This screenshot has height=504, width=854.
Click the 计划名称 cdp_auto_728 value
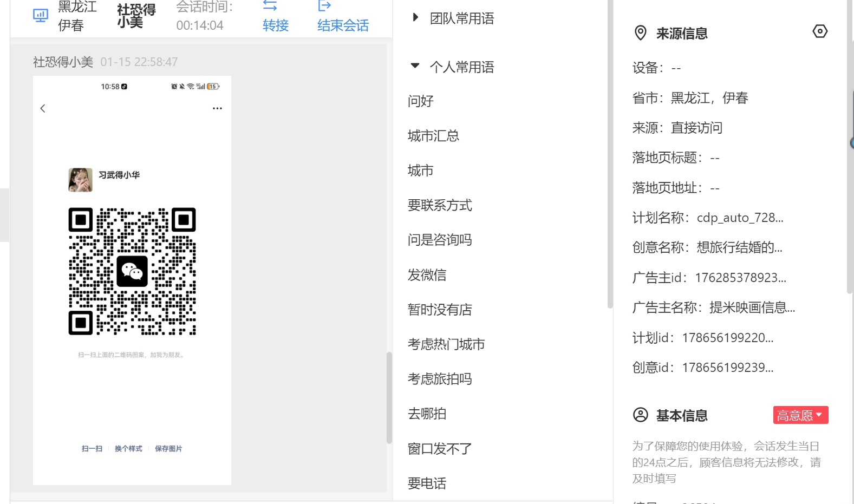click(740, 218)
